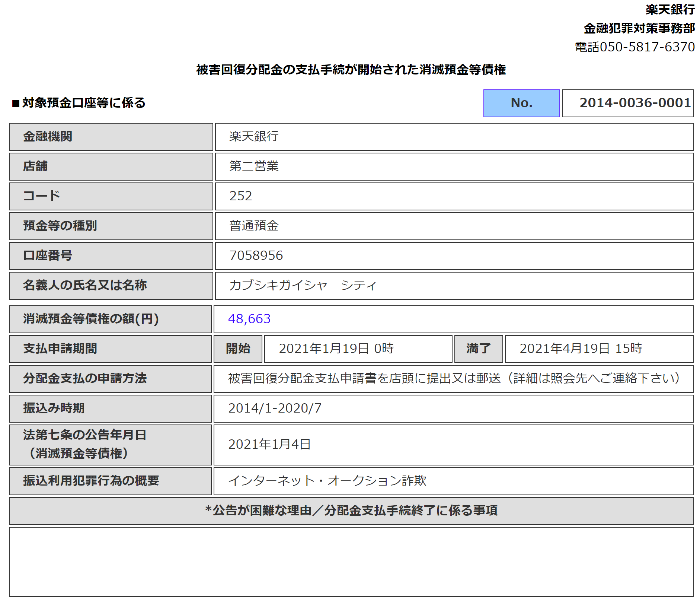Click the 金融犯罪対策事務部 department name
Image resolution: width=700 pixels, height=601 pixels.
coord(639,28)
